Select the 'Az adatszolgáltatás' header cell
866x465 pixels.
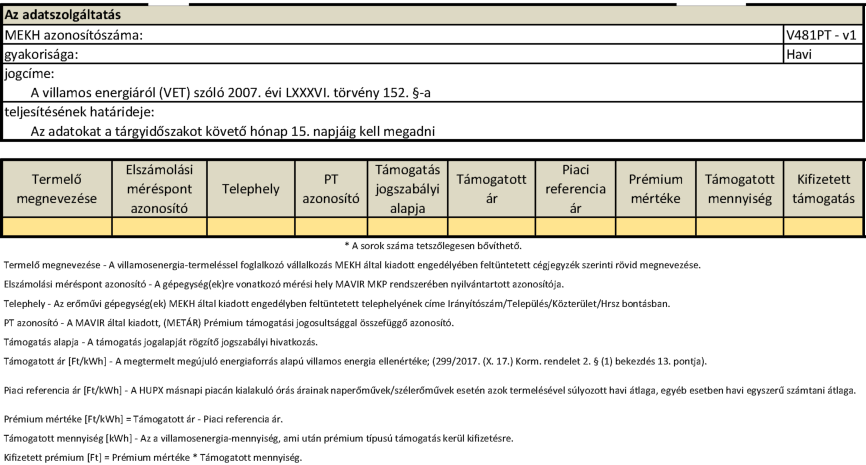coord(432,15)
